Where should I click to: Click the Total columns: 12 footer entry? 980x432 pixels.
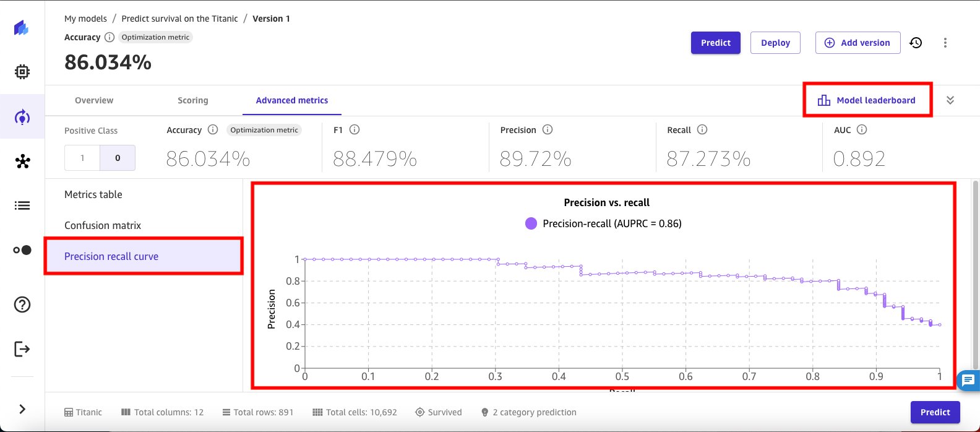162,412
